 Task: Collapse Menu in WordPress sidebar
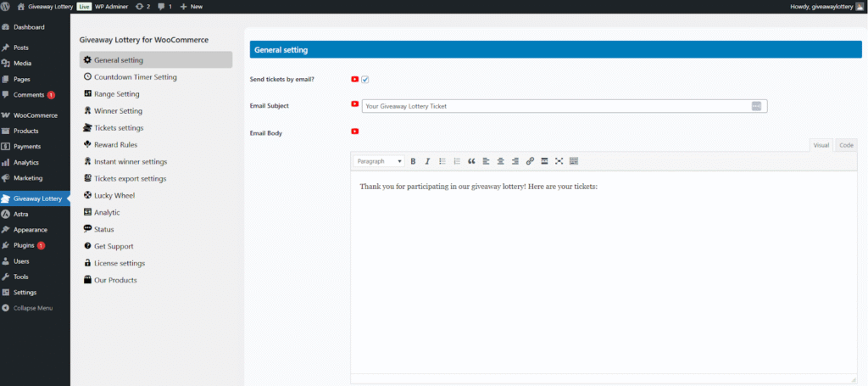pos(32,308)
